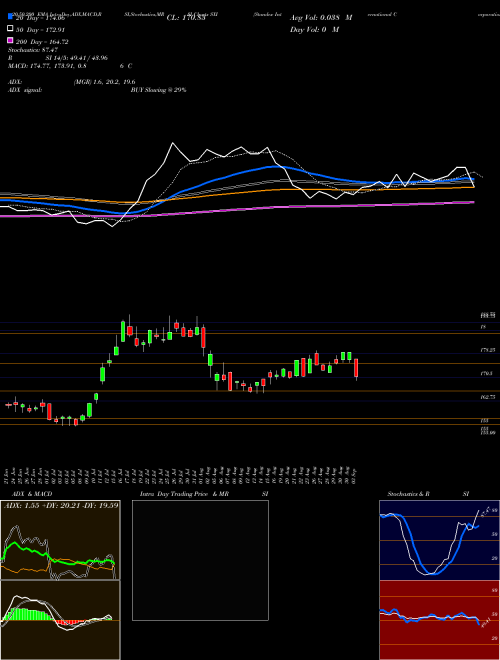500x660 pixels.
Task: Click the ADX signal: label
Action: tap(25, 90)
